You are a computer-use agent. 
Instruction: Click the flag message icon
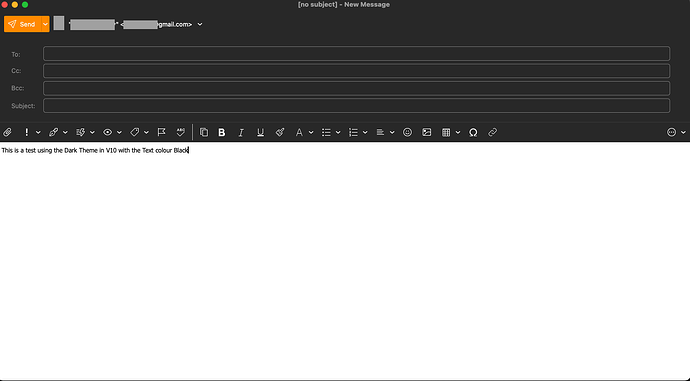(161, 132)
